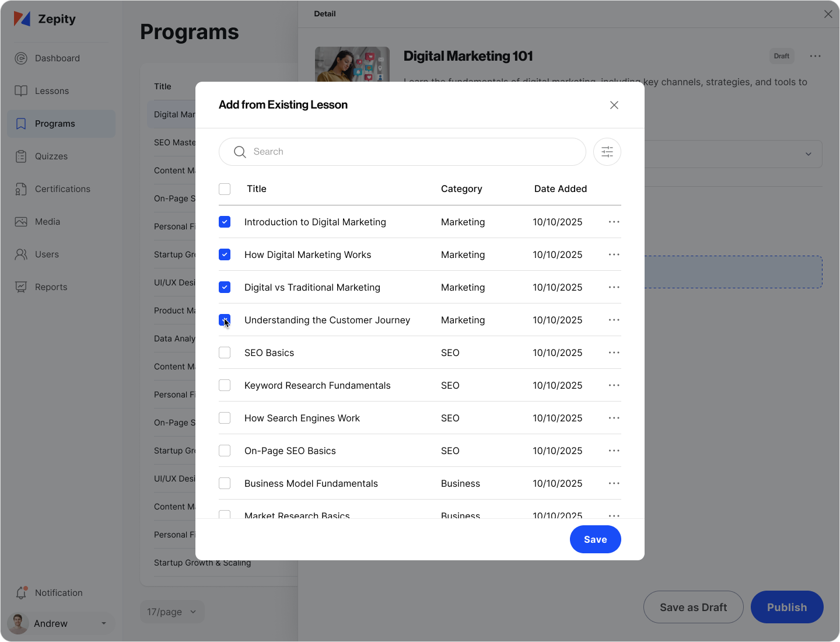Screen dimensions: 840x642
Task: Uncheck Introduction to Digital Marketing lesson
Action: (225, 222)
